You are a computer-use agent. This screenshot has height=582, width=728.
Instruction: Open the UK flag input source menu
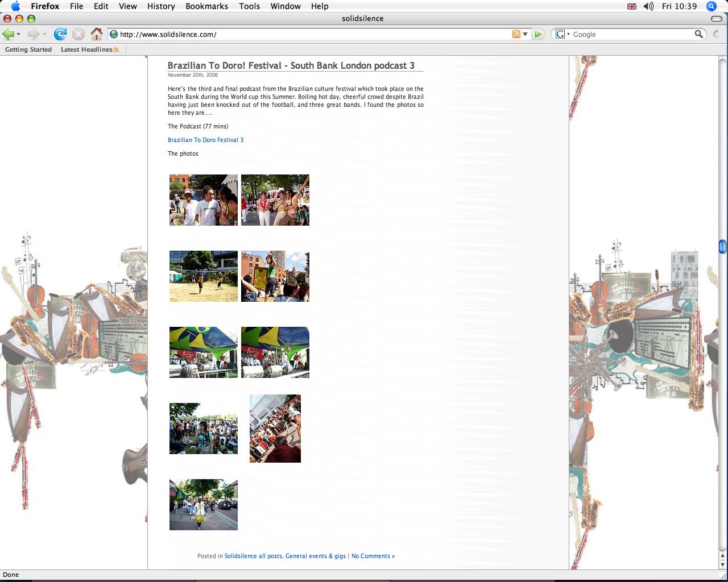coord(632,6)
